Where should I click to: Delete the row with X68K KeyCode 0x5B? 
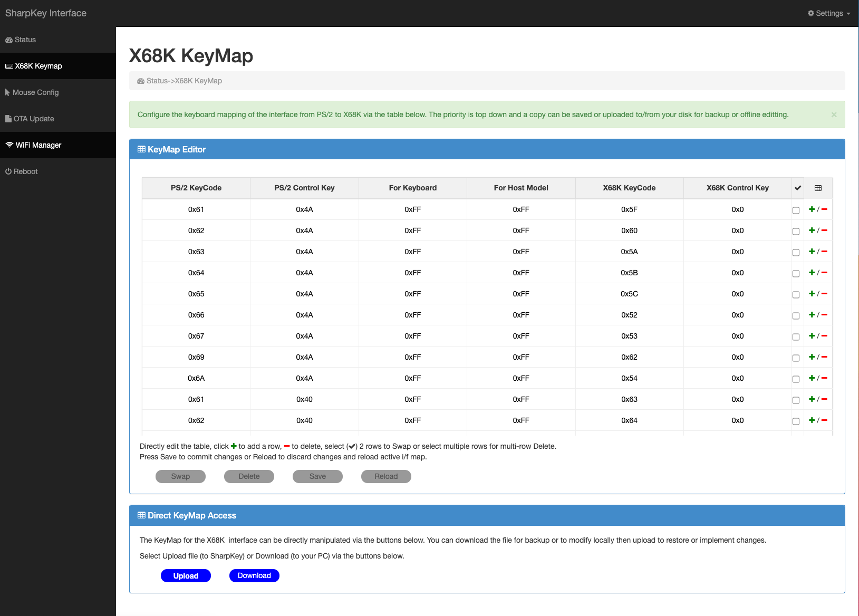[824, 273]
